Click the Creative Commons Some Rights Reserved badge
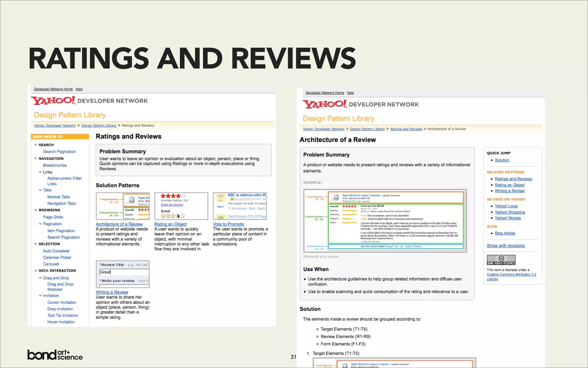This screenshot has height=368, width=588. [x=501, y=260]
